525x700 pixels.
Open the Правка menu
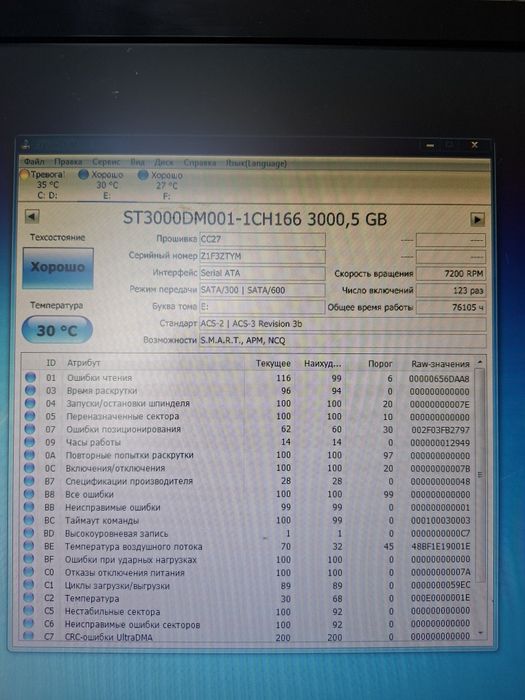coord(68,162)
